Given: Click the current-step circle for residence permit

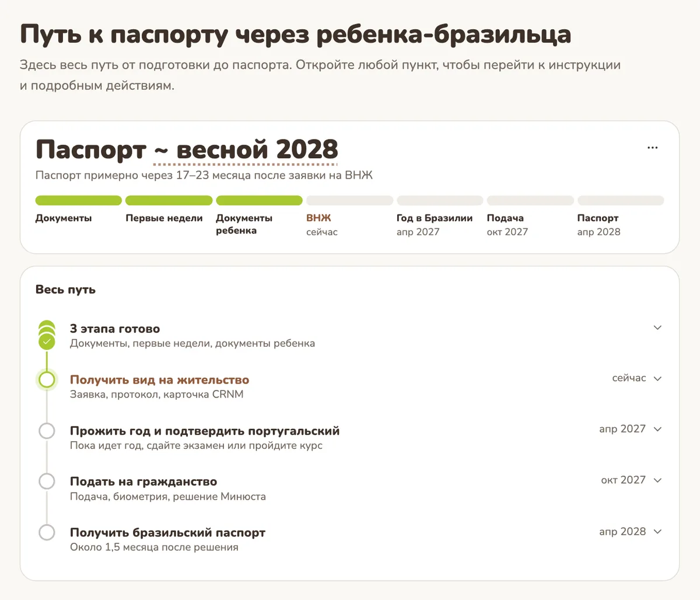Looking at the screenshot, I should pyautogui.click(x=47, y=380).
